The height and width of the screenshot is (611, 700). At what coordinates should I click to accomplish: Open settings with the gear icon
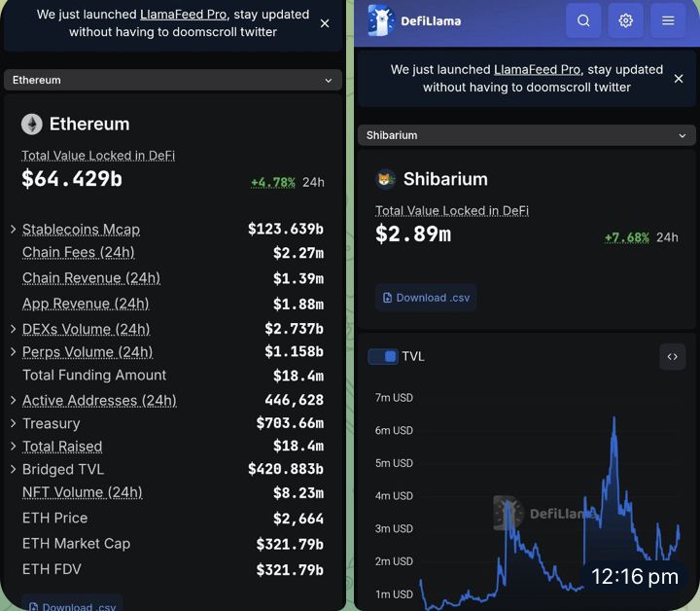tap(626, 20)
